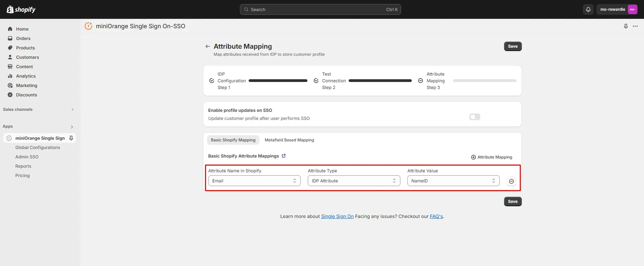Image resolution: width=644 pixels, height=266 pixels.
Task: Open Content in the sidebar
Action: pyautogui.click(x=24, y=66)
